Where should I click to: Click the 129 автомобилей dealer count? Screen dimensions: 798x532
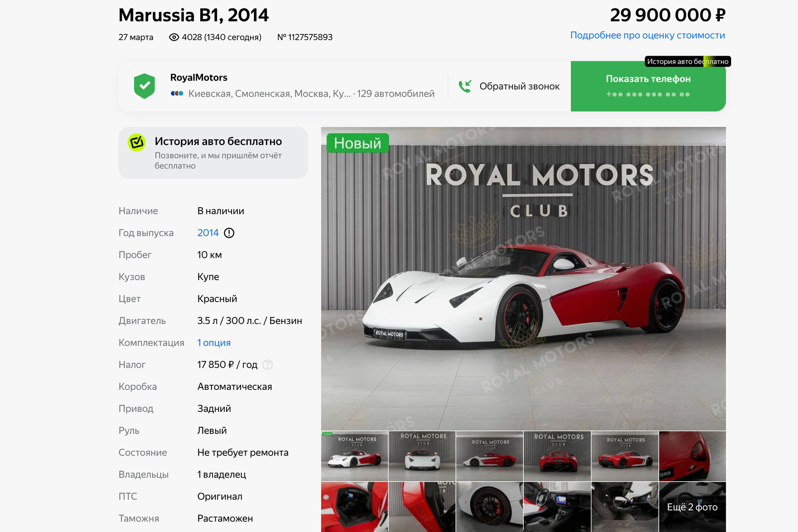(396, 94)
